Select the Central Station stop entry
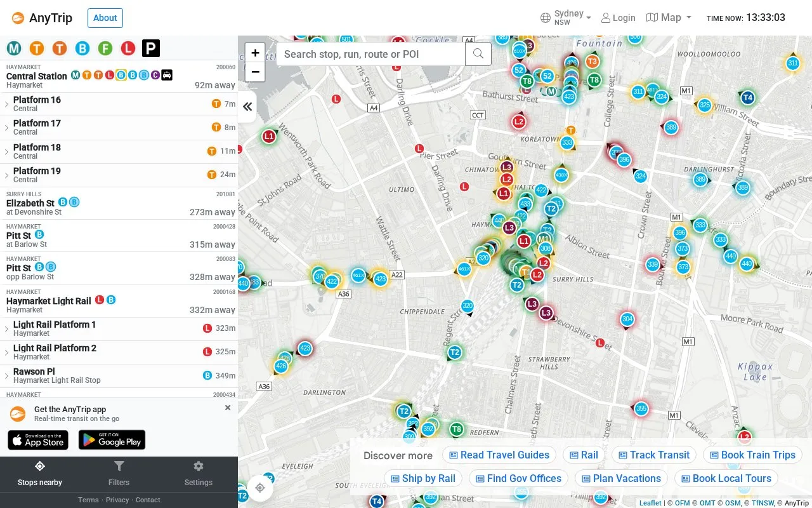 (x=119, y=76)
